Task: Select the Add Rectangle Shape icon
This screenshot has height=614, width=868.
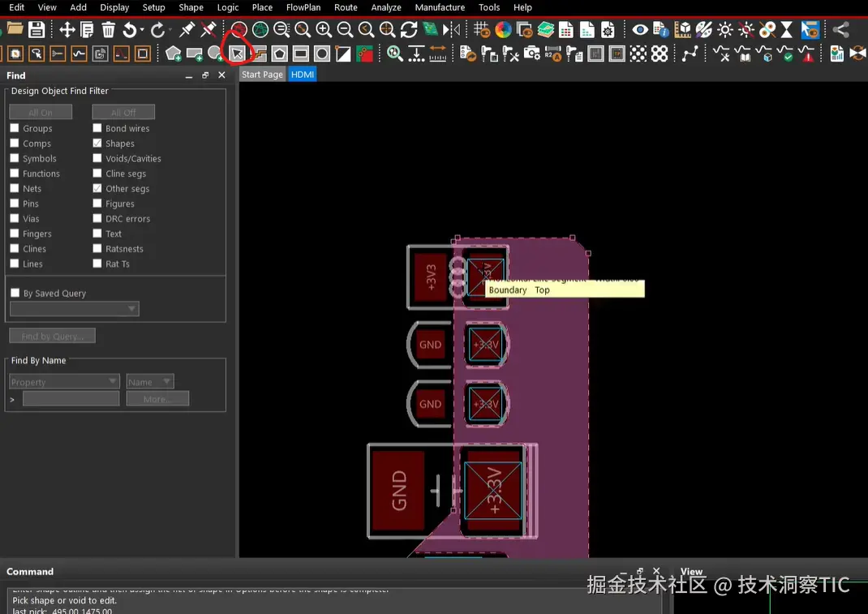Action: point(195,54)
